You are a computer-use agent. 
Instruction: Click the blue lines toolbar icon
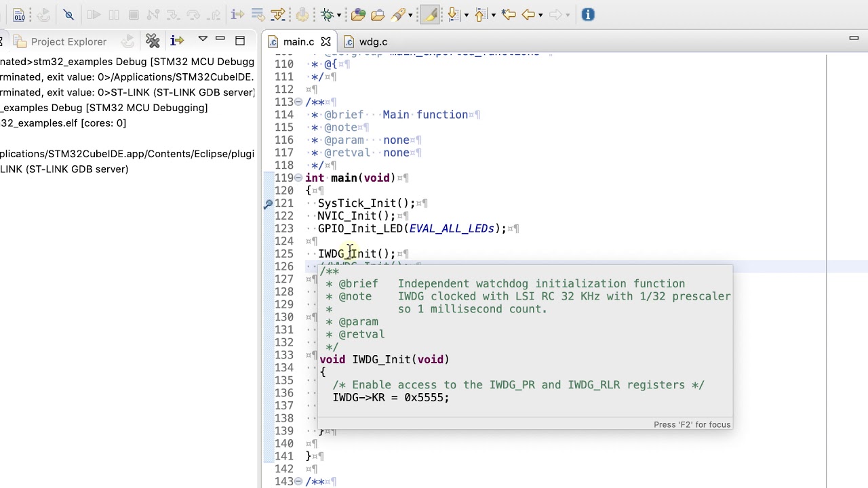[x=258, y=15]
